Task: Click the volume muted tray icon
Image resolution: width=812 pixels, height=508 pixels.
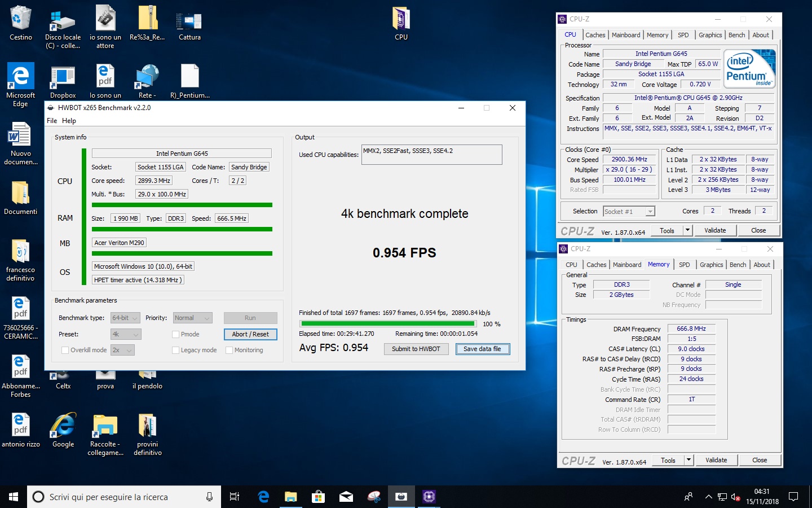Action: 736,497
